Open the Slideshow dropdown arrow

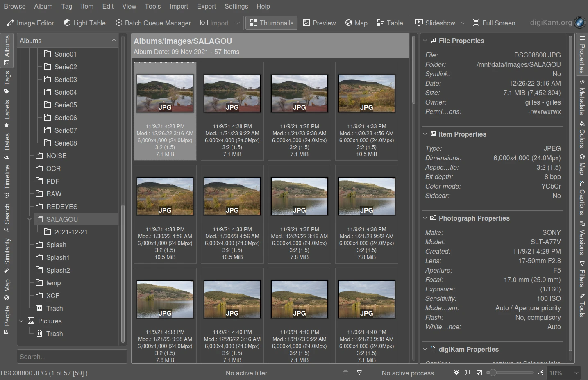click(x=463, y=23)
